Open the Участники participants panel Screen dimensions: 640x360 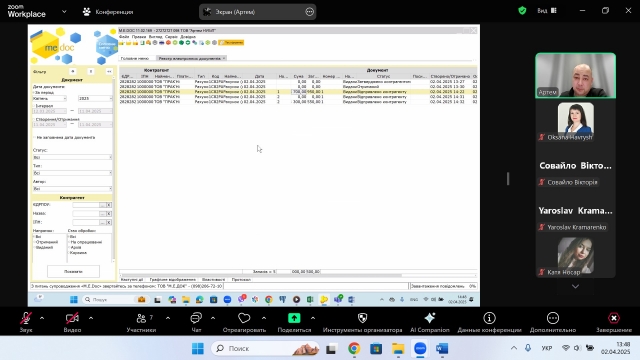click(141, 318)
